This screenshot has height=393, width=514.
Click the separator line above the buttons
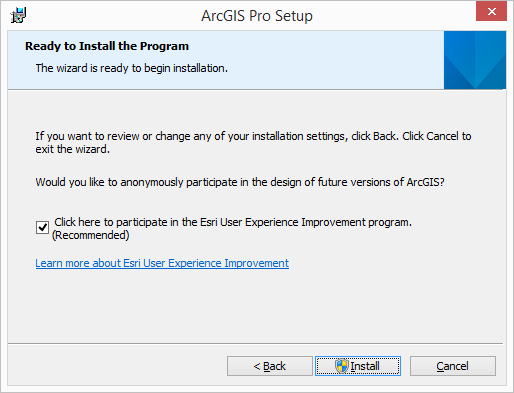pos(255,343)
